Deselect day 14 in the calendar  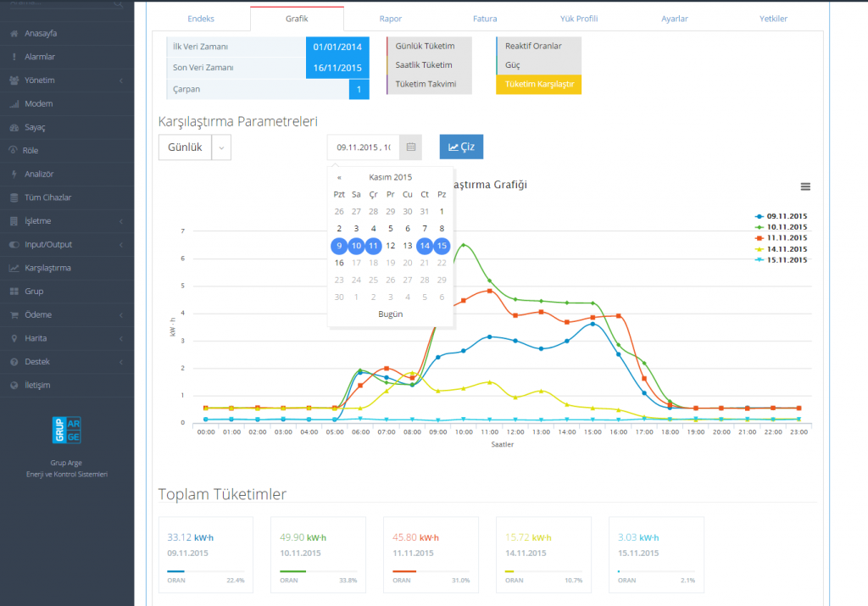click(x=425, y=246)
